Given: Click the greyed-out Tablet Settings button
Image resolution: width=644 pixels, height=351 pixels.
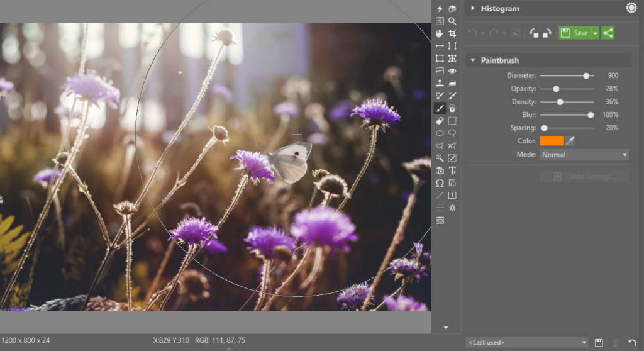Looking at the screenshot, I should coord(584,177).
